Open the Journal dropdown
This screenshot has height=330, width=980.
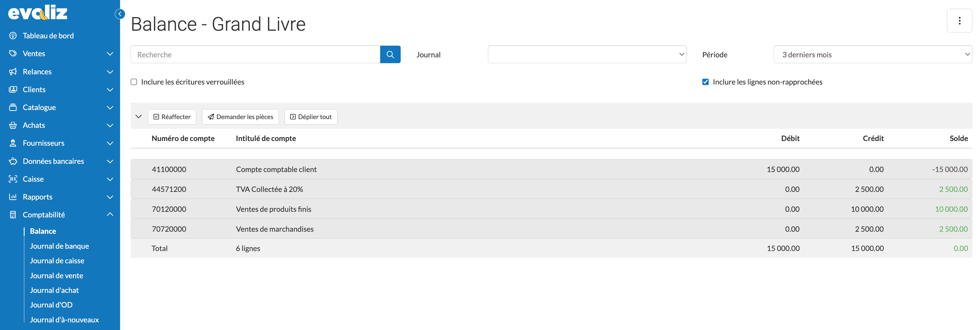(587, 54)
